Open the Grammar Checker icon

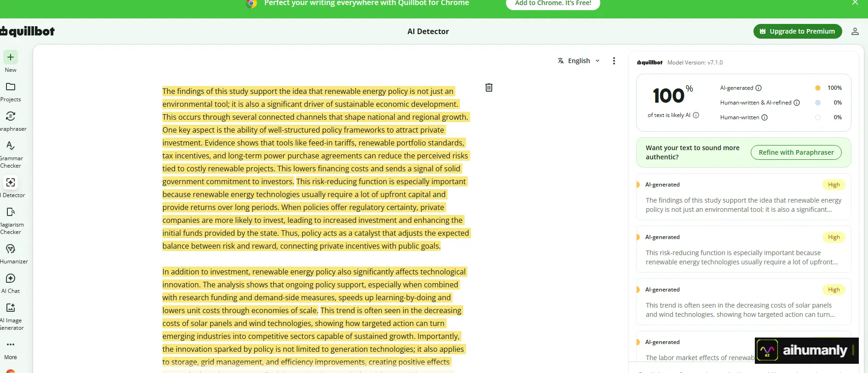tap(11, 146)
